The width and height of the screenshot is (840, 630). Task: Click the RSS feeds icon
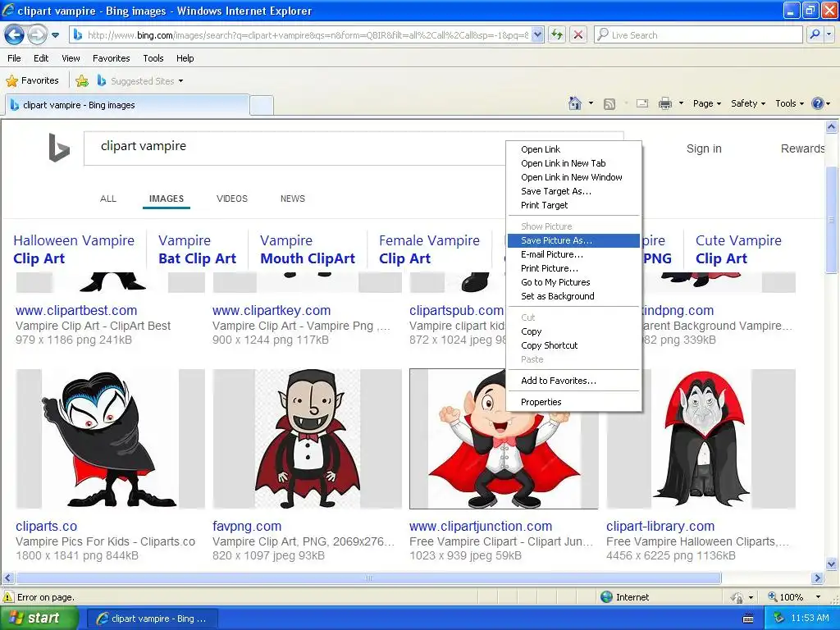(x=609, y=104)
